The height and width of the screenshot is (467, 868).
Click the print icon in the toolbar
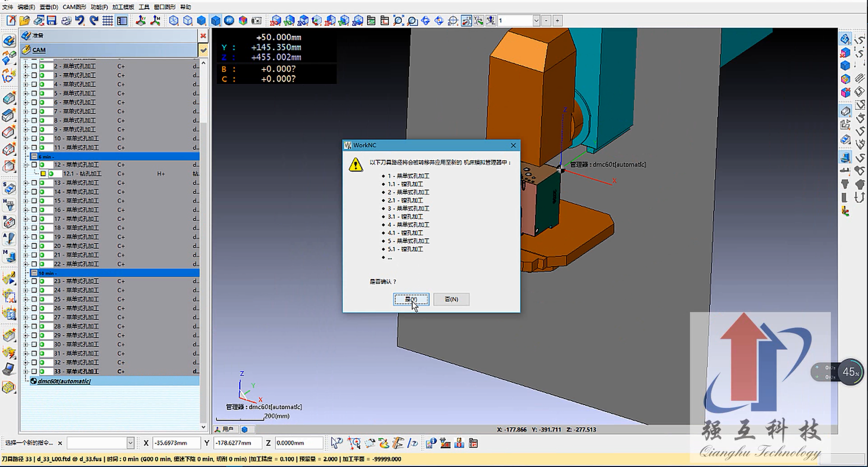coord(66,21)
